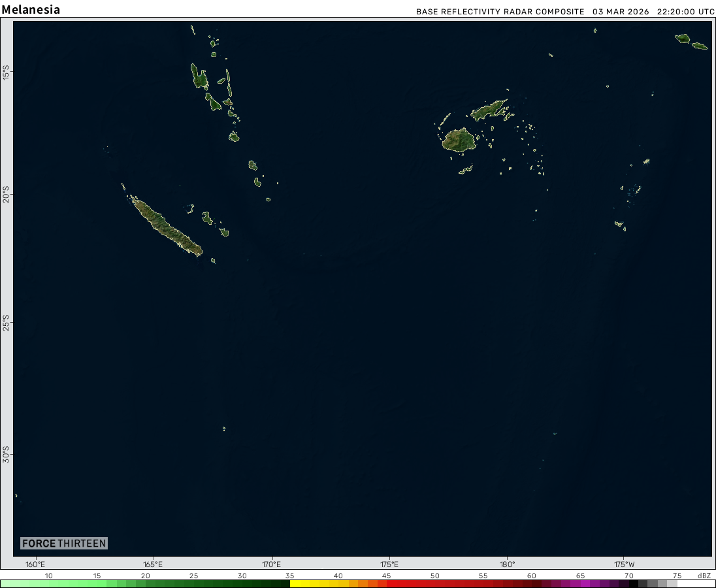
Task: Click the Base Reflectivity Radar Composite label
Action: tap(500, 12)
